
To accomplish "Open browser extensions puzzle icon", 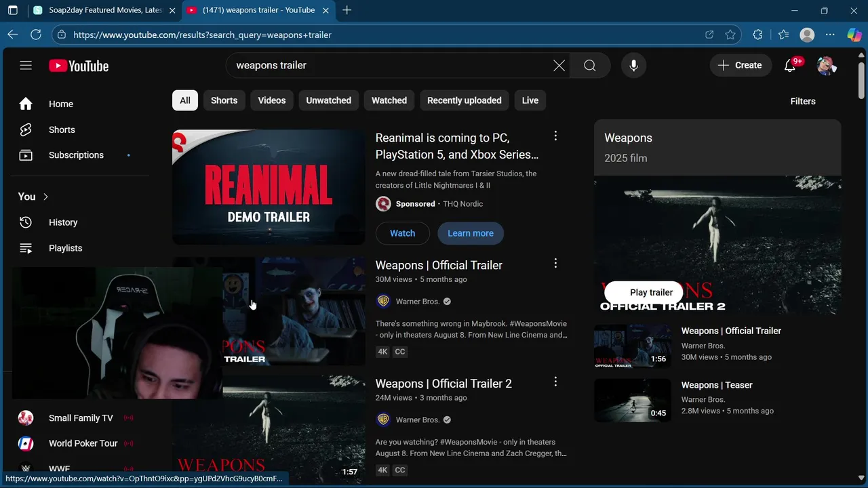I will (757, 35).
